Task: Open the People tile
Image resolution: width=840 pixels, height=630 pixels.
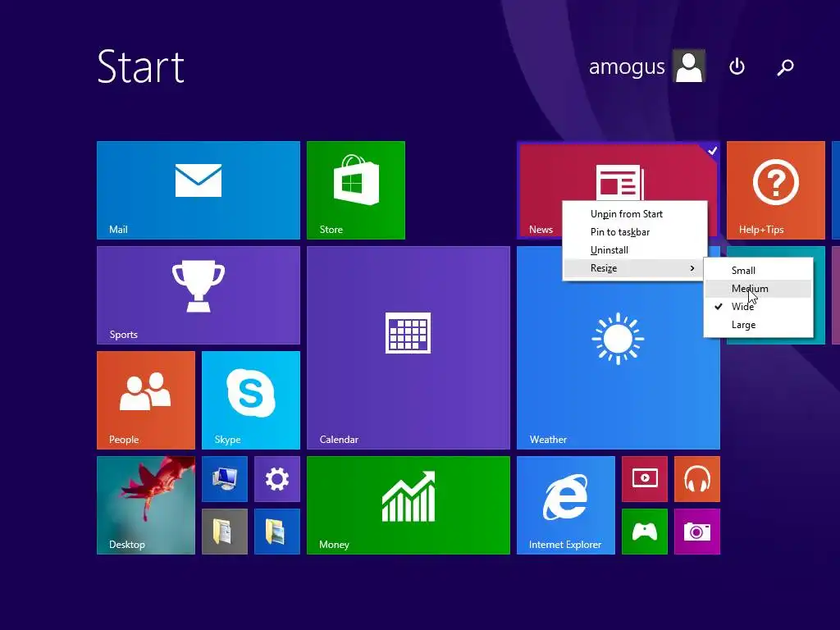Action: point(146,400)
